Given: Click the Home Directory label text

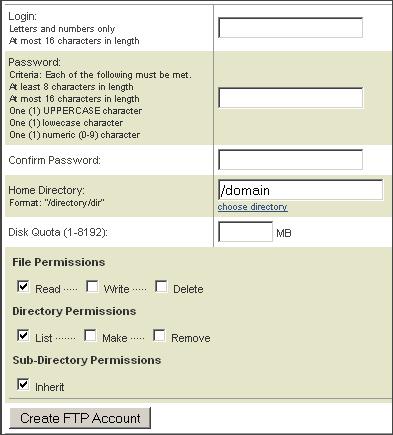Looking at the screenshot, I should point(46,190).
